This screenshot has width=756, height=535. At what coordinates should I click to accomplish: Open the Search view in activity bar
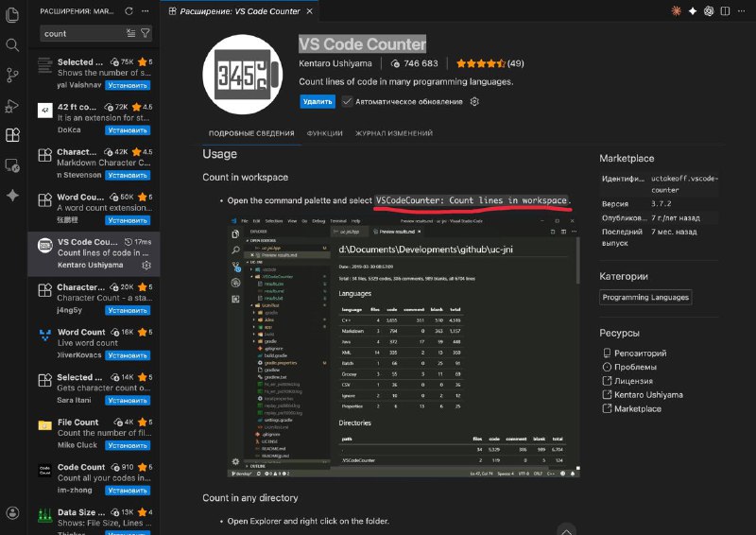click(12, 45)
